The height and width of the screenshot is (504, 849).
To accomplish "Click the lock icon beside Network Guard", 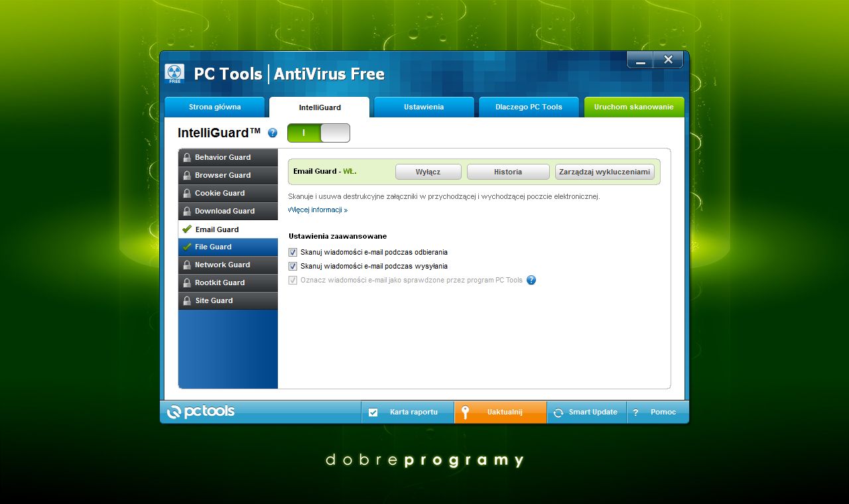I will 187,265.
